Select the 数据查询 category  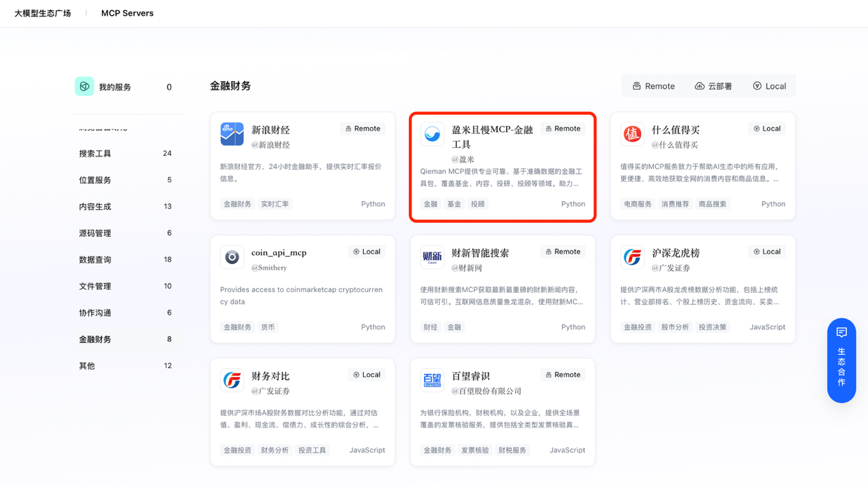(x=95, y=260)
